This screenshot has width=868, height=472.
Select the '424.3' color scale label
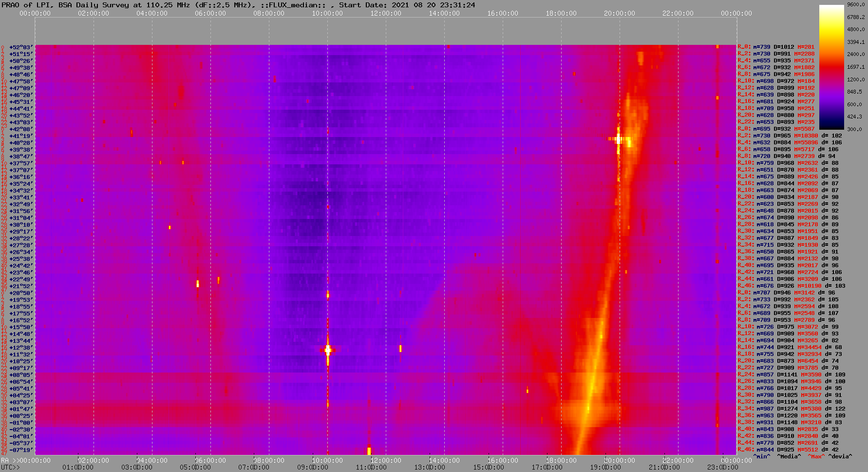854,117
